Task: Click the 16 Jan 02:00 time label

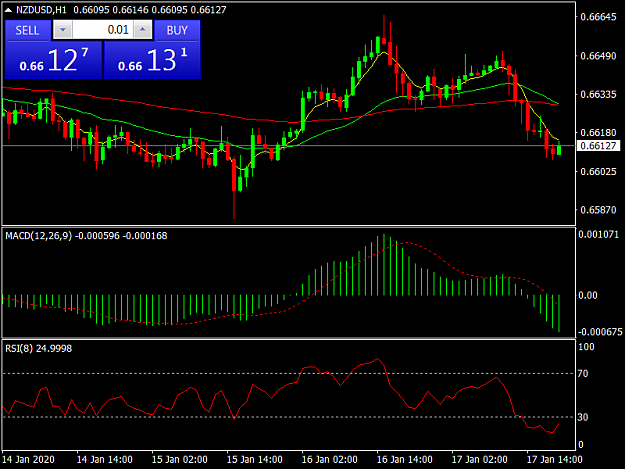Action: click(329, 459)
